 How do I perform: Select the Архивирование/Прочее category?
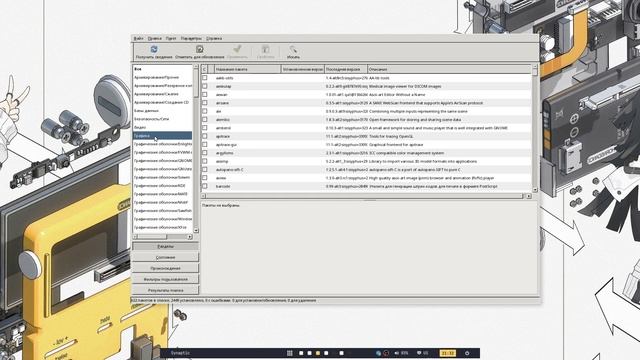pyautogui.click(x=162, y=77)
